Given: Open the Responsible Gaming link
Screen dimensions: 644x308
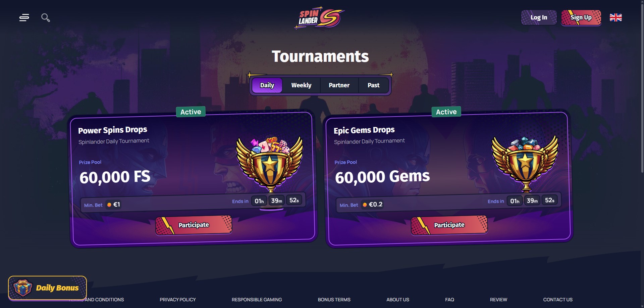Looking at the screenshot, I should tap(257, 300).
